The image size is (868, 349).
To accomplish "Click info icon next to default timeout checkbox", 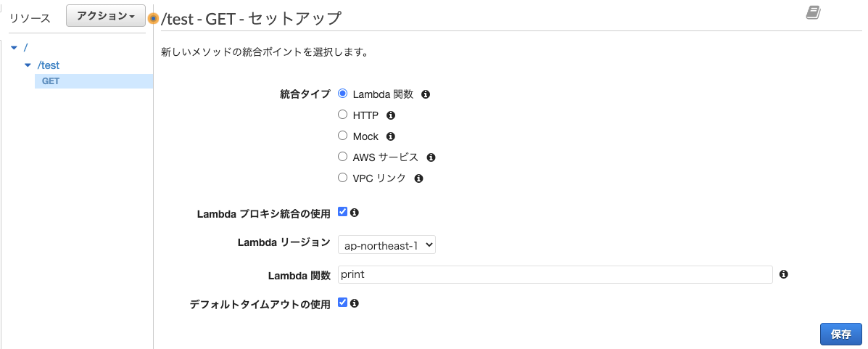I will [355, 303].
